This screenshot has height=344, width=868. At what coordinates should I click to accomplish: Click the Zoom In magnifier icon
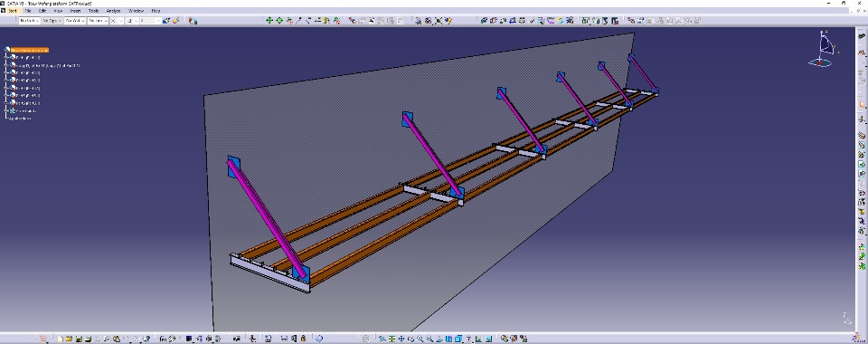tap(420, 339)
